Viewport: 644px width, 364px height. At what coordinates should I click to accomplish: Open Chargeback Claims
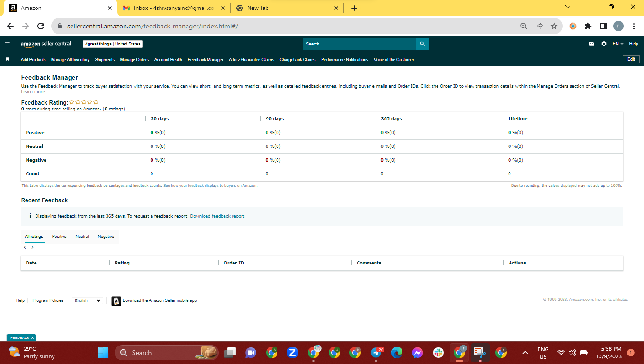click(x=297, y=60)
